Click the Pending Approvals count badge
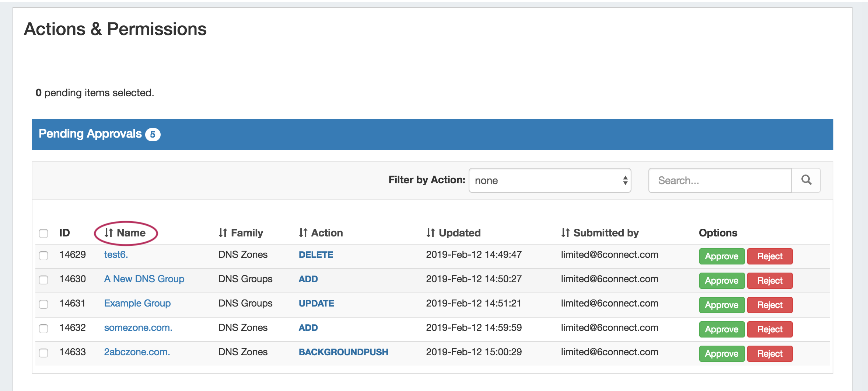This screenshot has width=868, height=391. (x=153, y=135)
